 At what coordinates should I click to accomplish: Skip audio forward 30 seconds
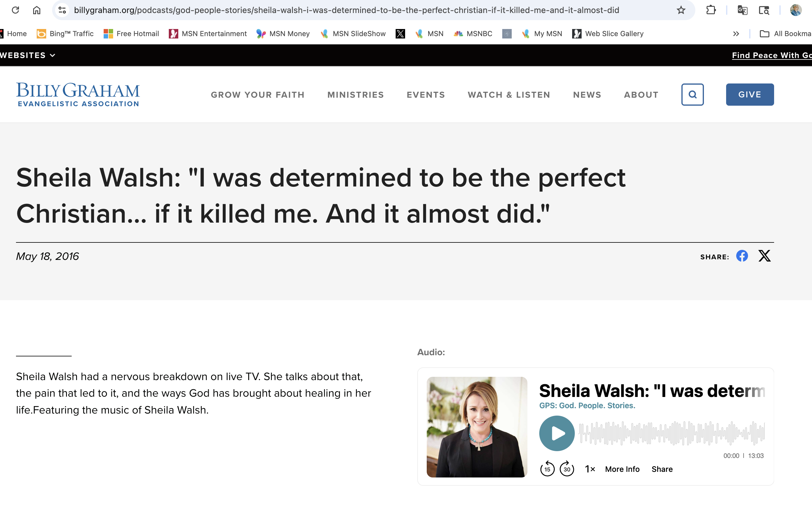click(567, 469)
